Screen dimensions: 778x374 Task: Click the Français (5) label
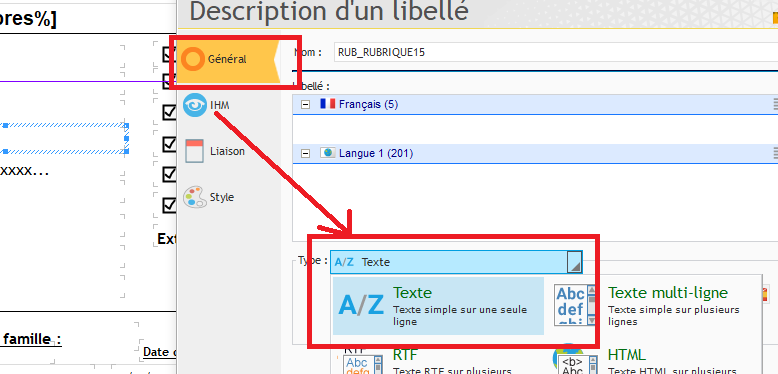[x=368, y=104]
